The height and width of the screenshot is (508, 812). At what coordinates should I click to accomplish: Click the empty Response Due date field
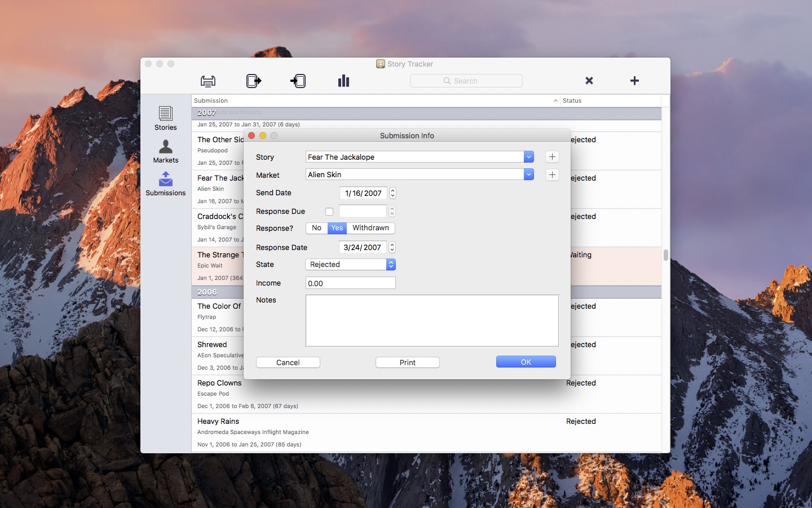[363, 211]
